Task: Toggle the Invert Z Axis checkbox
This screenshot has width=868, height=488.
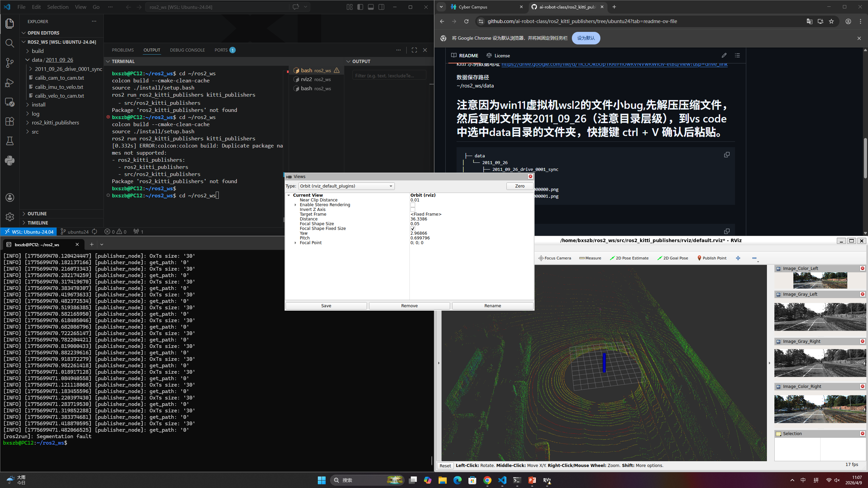Action: (413, 210)
